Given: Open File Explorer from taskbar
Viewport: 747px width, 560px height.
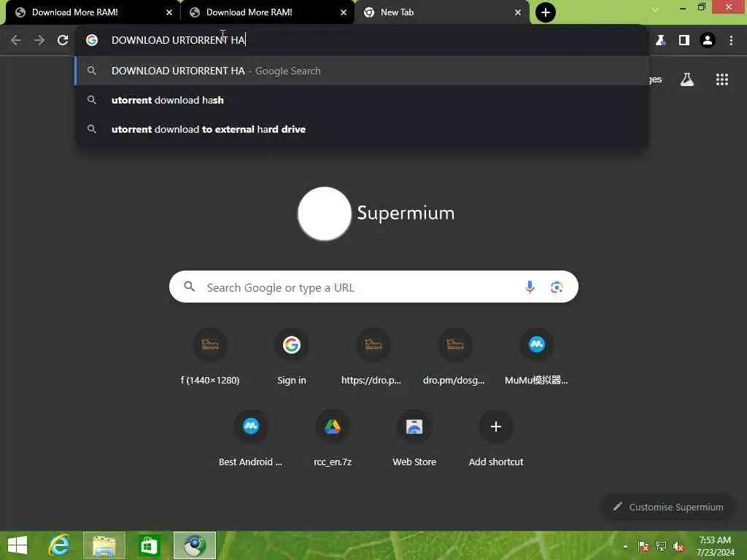Looking at the screenshot, I should tap(104, 545).
